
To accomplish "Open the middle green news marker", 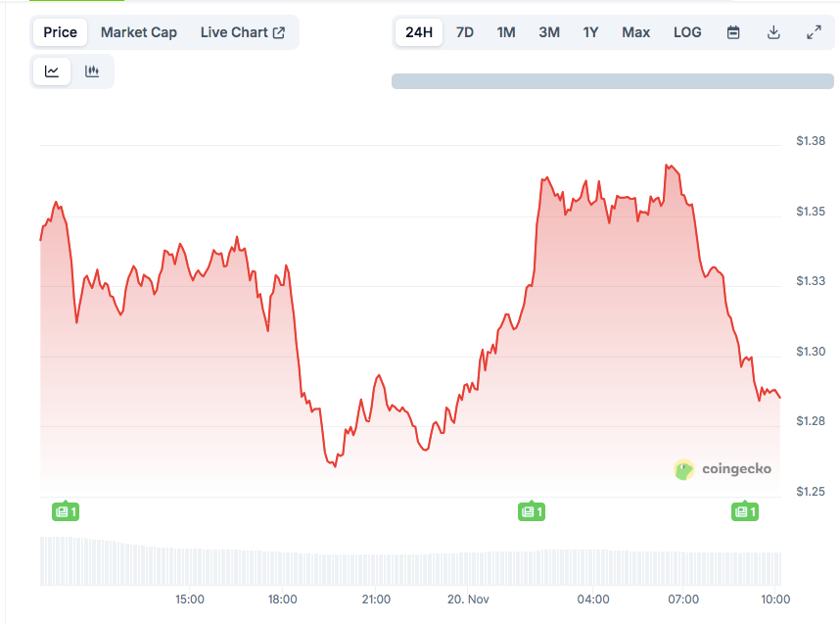I will click(531, 510).
